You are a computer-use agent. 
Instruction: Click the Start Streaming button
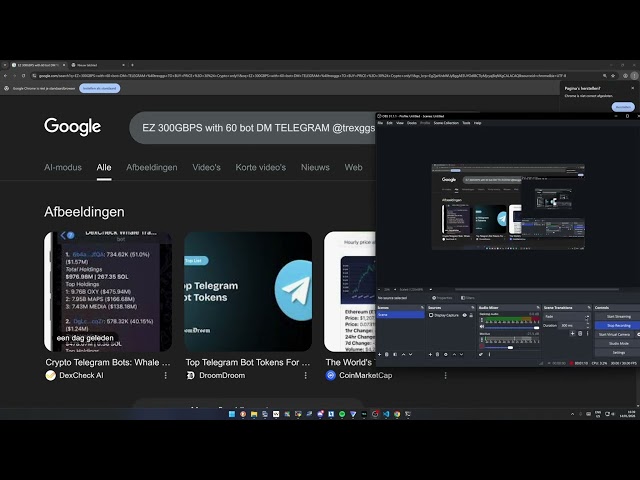tap(618, 316)
